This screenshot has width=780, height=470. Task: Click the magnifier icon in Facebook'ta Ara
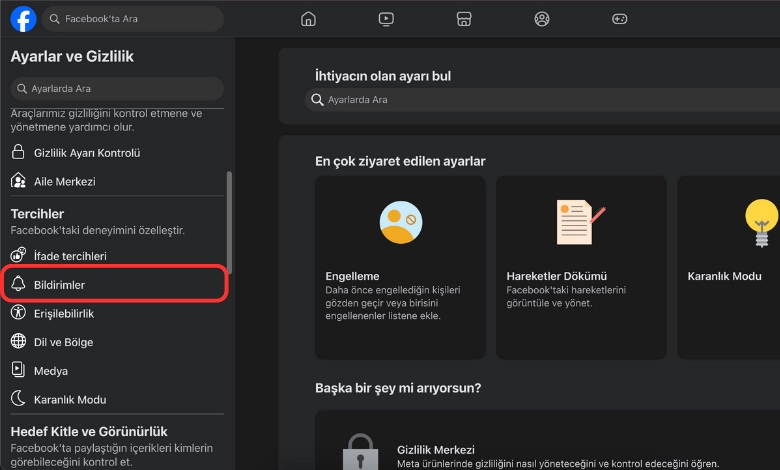[55, 19]
